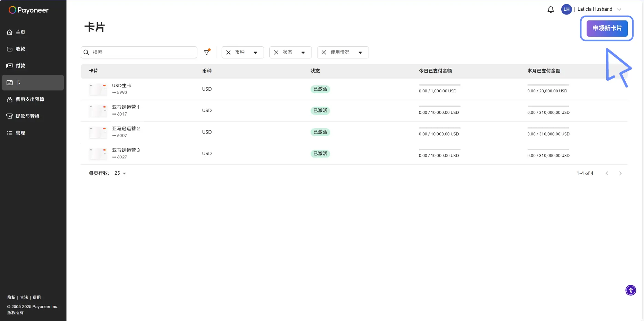
Task: Expand the 使用情况 dropdown
Action: [x=360, y=53]
